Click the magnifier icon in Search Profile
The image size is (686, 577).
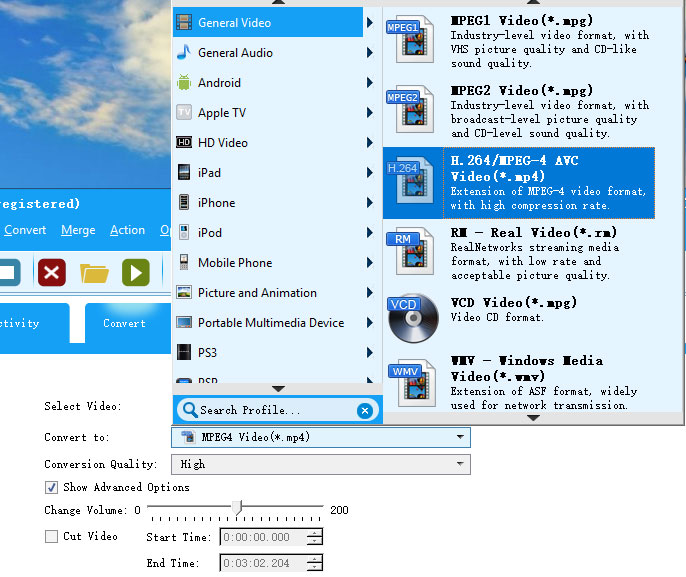point(190,410)
